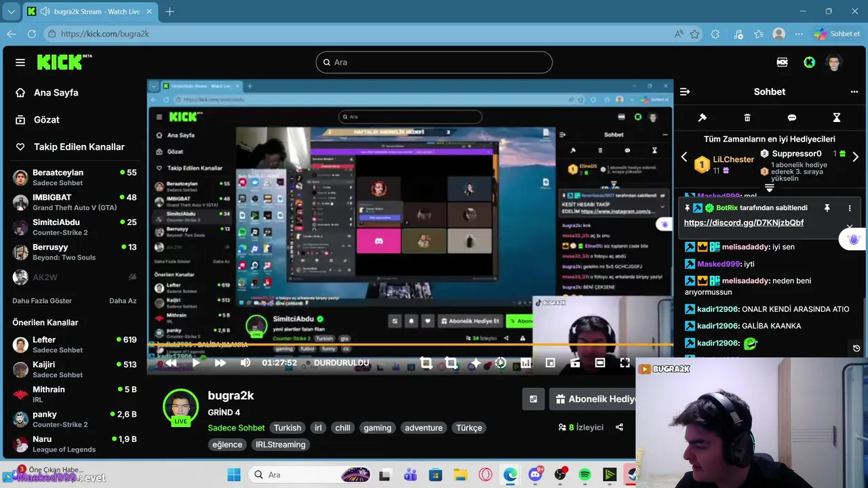Fast forward the stream

pyautogui.click(x=220, y=363)
